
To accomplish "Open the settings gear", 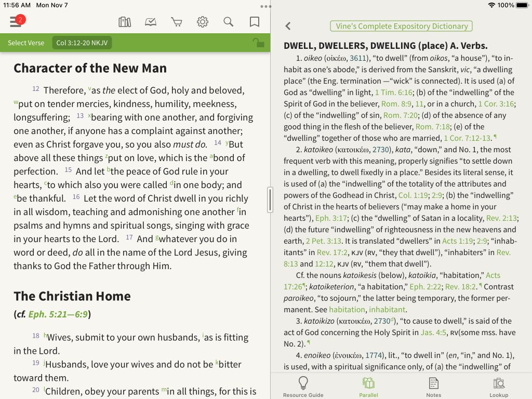I will (x=203, y=22).
